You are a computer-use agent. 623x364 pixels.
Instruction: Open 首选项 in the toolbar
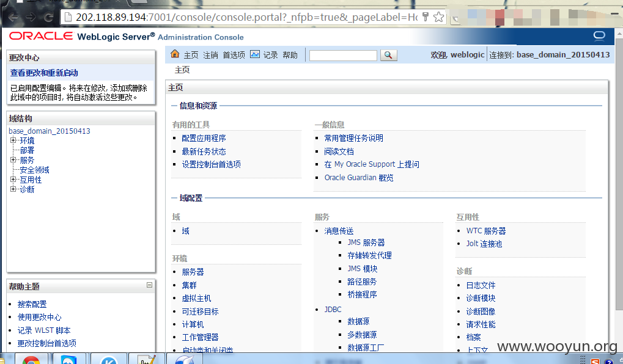point(234,55)
